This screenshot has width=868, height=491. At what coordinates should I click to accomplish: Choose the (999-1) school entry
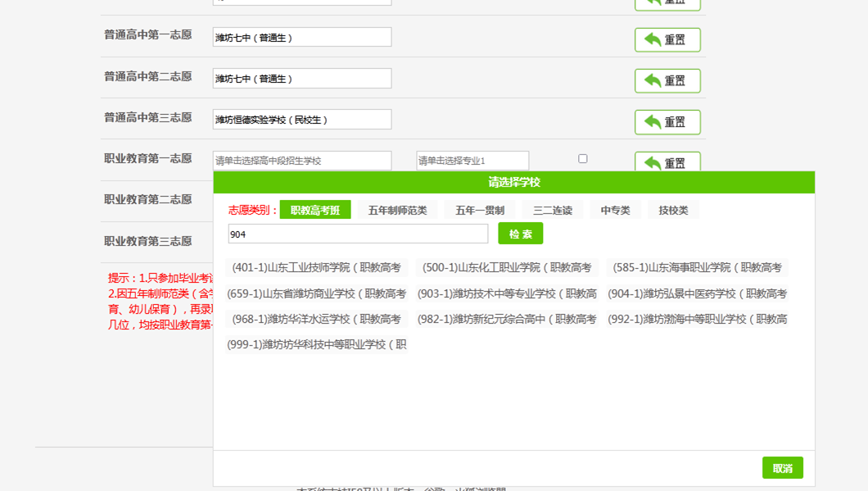click(x=317, y=345)
